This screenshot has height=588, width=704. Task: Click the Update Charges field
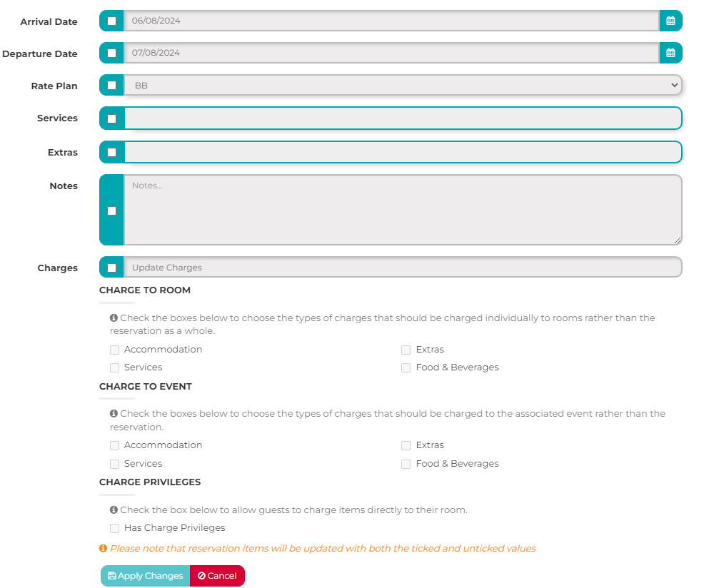click(x=403, y=268)
